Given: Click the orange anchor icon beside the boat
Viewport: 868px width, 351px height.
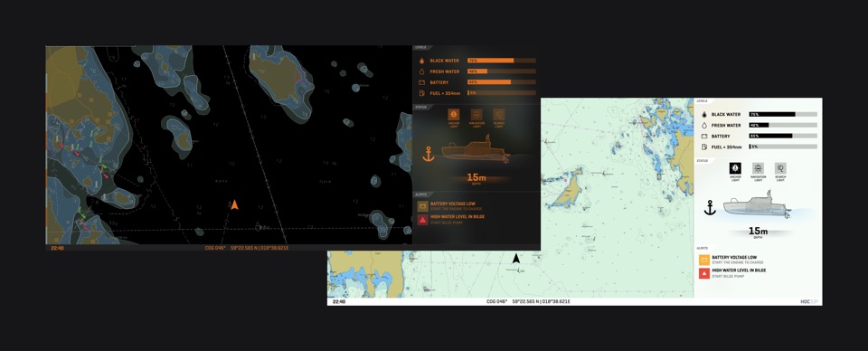Looking at the screenshot, I should pos(429,154).
